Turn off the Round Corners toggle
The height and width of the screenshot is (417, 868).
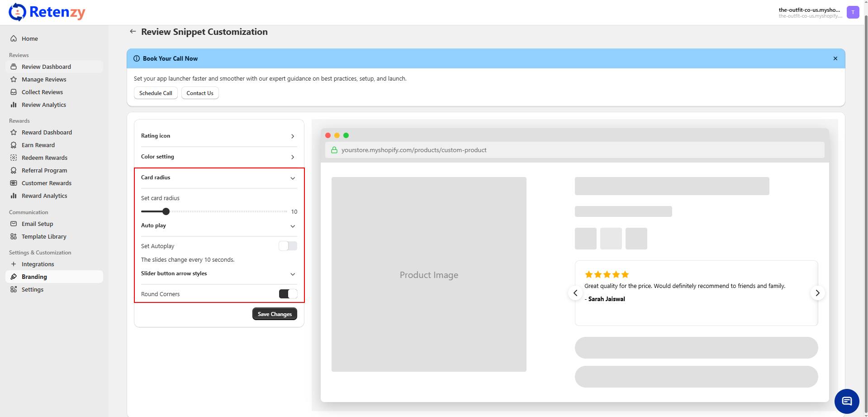coord(288,294)
